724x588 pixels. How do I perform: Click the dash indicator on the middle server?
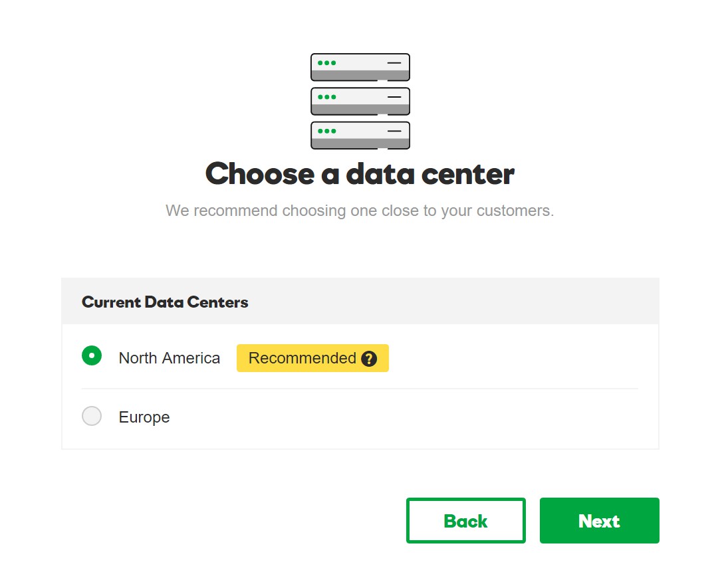394,97
